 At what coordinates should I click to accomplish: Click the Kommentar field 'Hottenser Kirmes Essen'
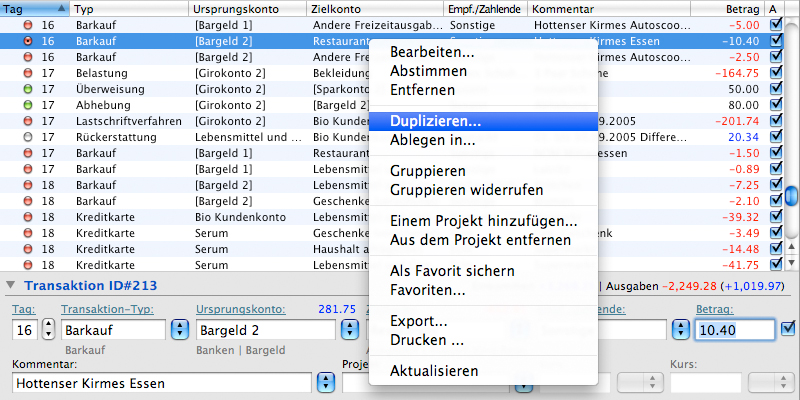tap(161, 383)
